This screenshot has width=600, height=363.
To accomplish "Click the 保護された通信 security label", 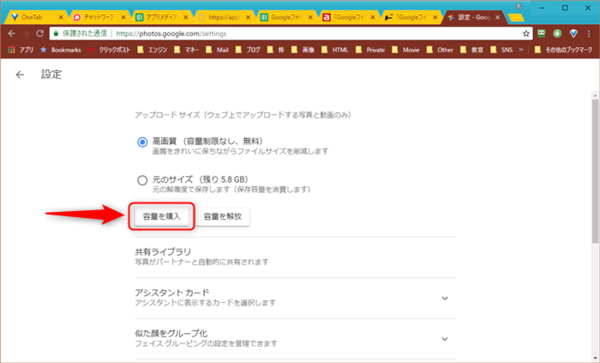I will coord(85,34).
